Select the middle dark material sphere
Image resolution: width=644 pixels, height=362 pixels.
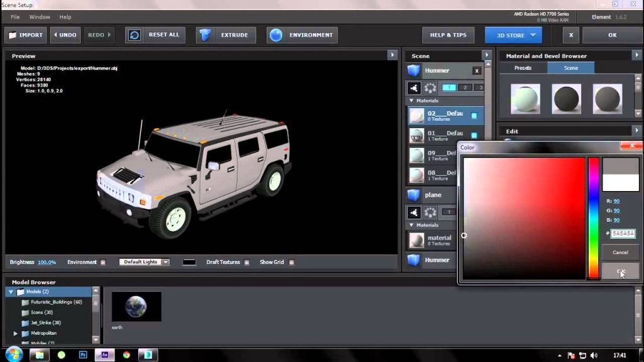[566, 99]
